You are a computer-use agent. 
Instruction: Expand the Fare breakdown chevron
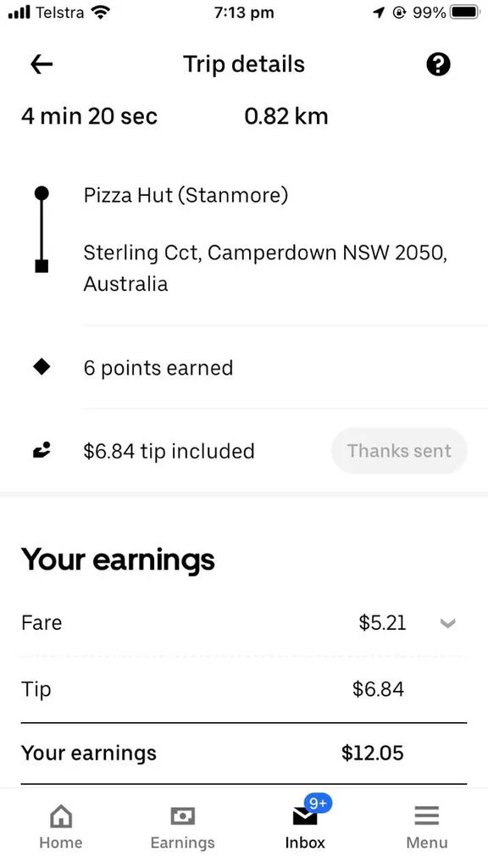[447, 623]
